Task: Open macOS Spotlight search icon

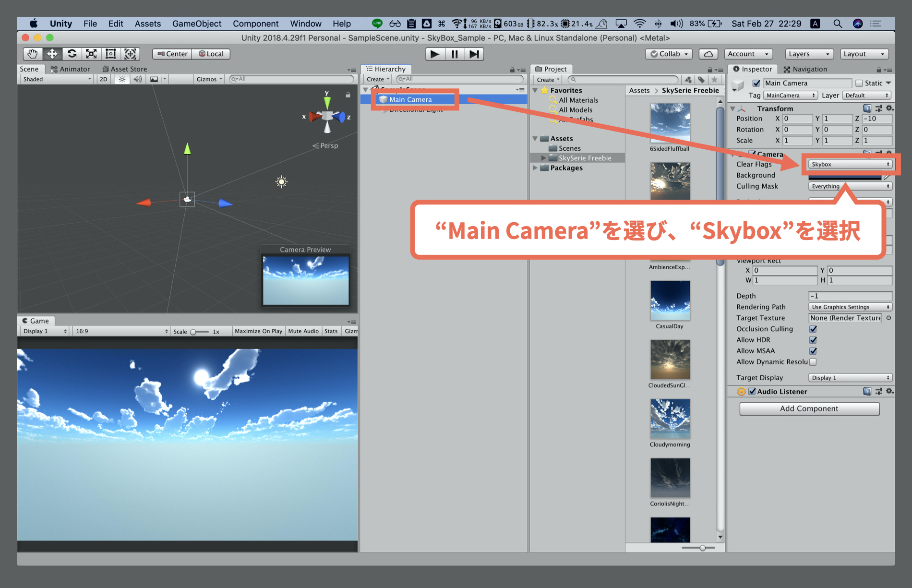Action: pos(838,24)
